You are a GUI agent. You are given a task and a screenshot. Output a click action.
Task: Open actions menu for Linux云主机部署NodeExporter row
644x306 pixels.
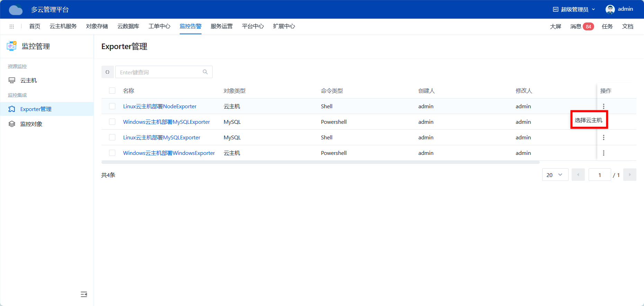tap(603, 106)
